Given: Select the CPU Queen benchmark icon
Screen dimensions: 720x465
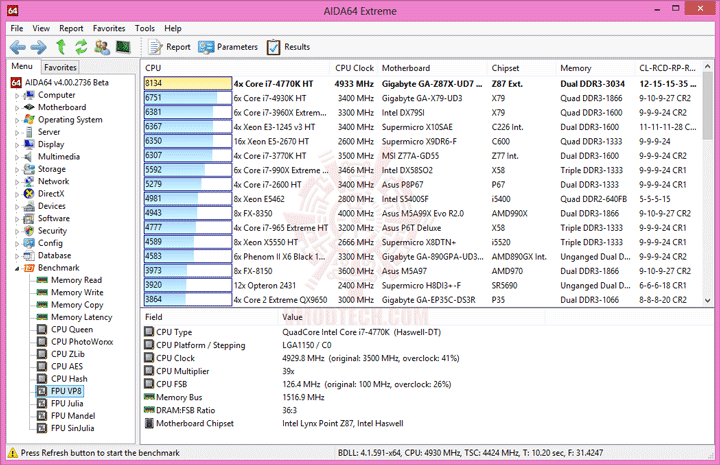Looking at the screenshot, I should [x=42, y=330].
